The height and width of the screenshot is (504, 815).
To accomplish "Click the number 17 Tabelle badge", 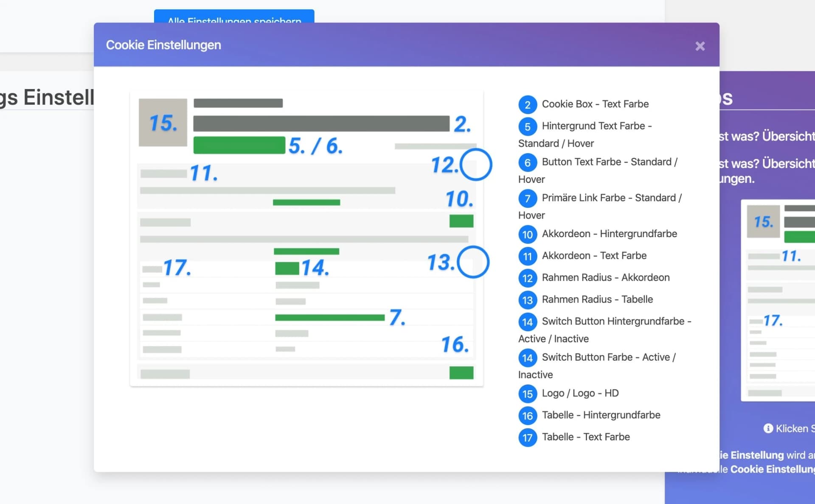I will click(527, 438).
